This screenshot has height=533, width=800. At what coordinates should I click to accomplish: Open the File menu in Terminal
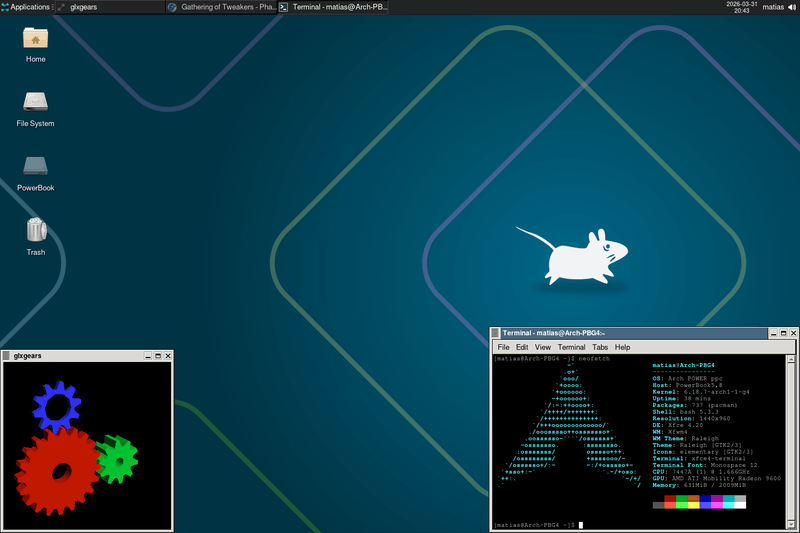pos(503,347)
